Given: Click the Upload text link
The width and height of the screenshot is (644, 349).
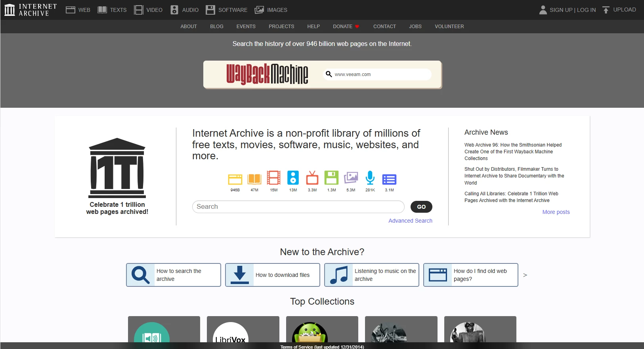Looking at the screenshot, I should pyautogui.click(x=625, y=10).
